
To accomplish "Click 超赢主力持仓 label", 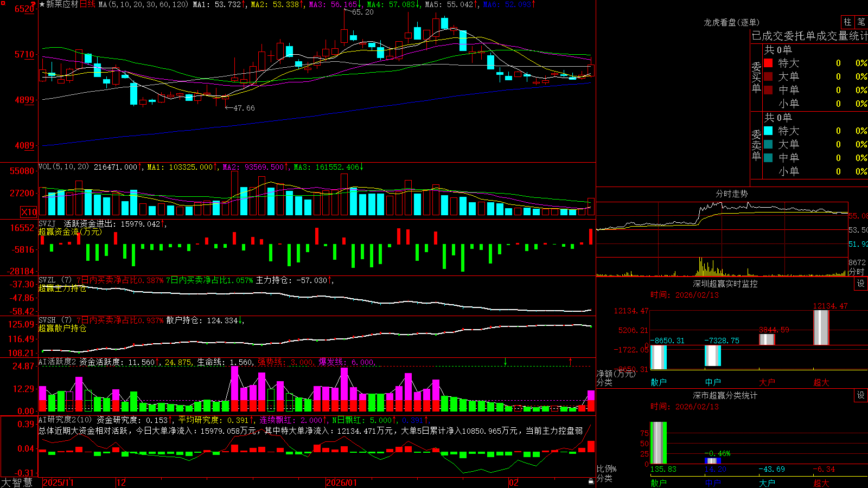I will point(62,288).
